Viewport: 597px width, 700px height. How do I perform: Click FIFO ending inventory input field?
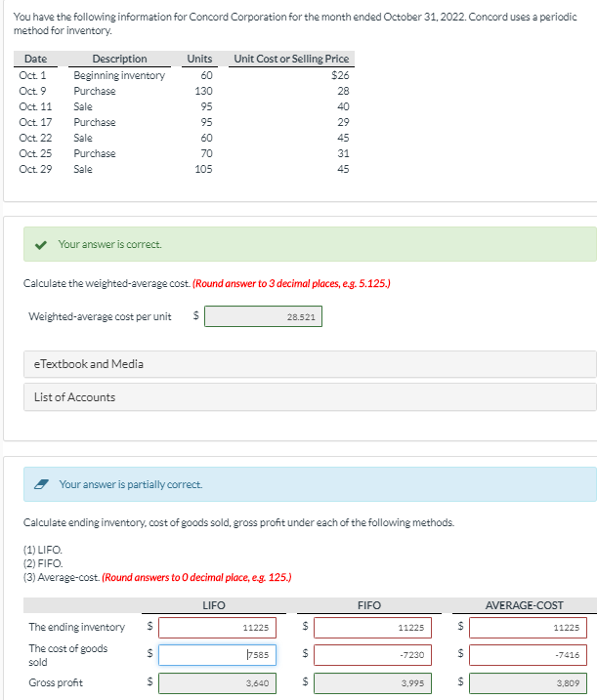[x=372, y=628]
